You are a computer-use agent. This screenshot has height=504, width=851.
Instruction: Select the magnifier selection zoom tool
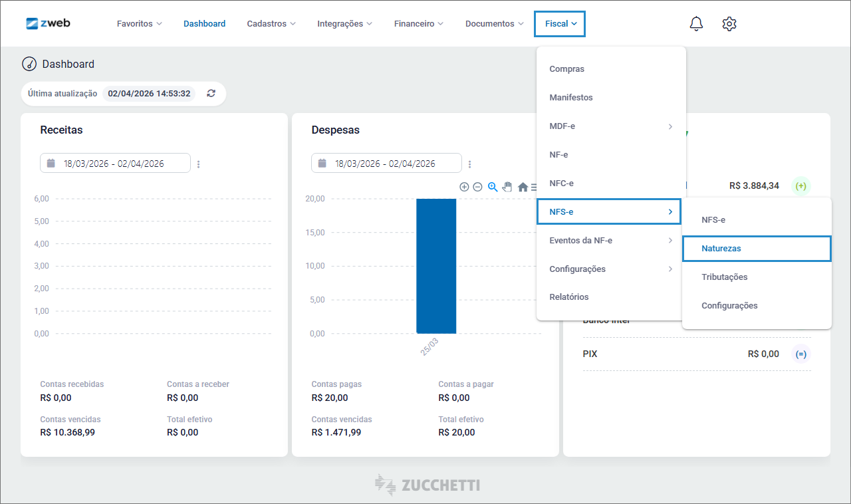click(493, 187)
